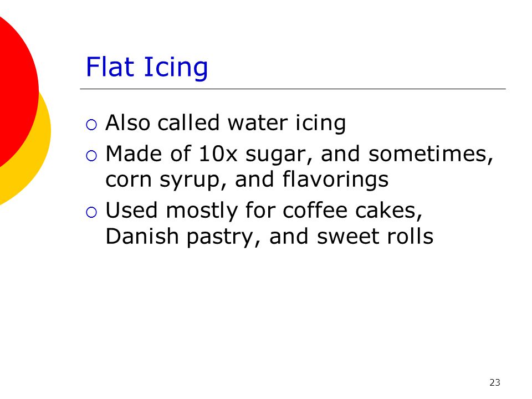Select the horizontal line under the title

[x=293, y=89]
